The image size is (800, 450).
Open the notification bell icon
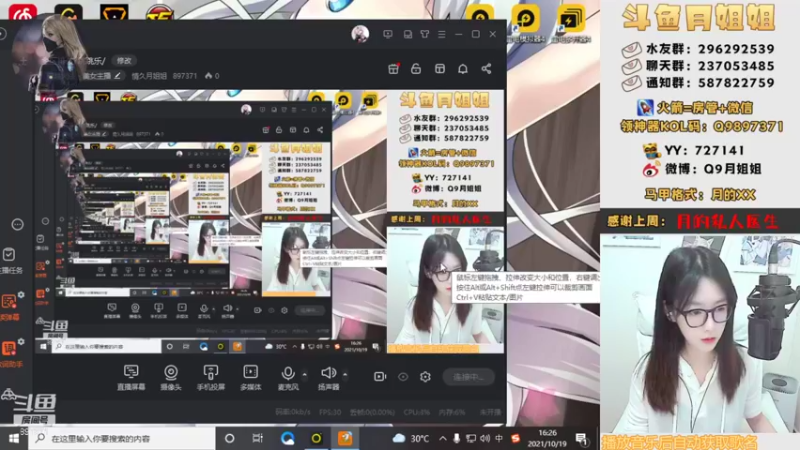[x=463, y=68]
